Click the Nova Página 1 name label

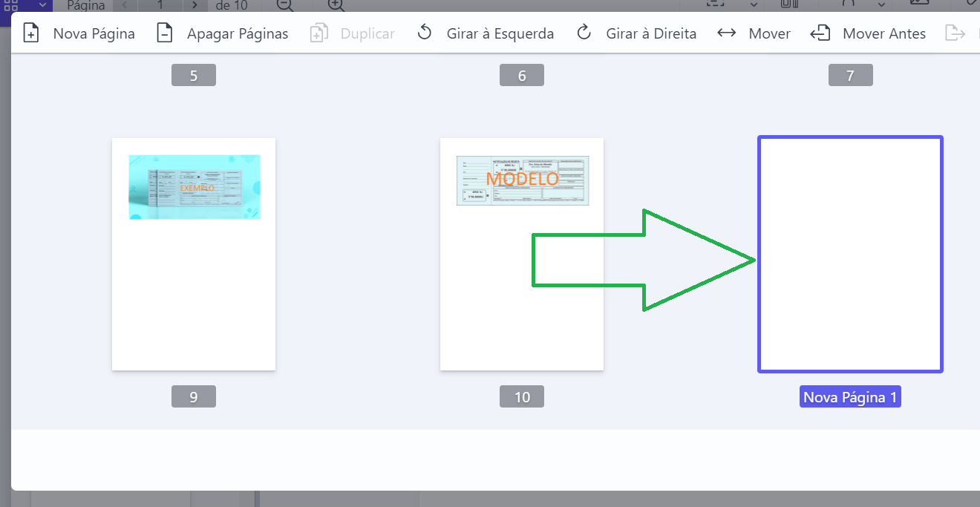tap(850, 397)
